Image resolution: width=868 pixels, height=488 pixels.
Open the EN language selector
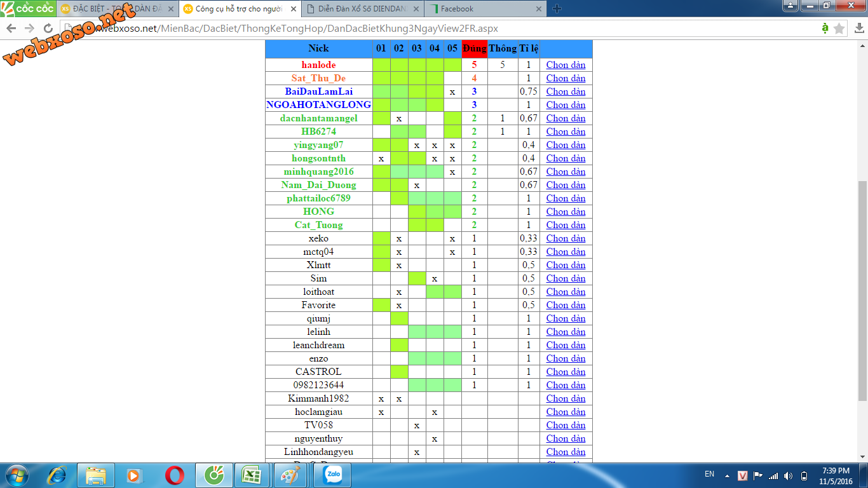[710, 474]
